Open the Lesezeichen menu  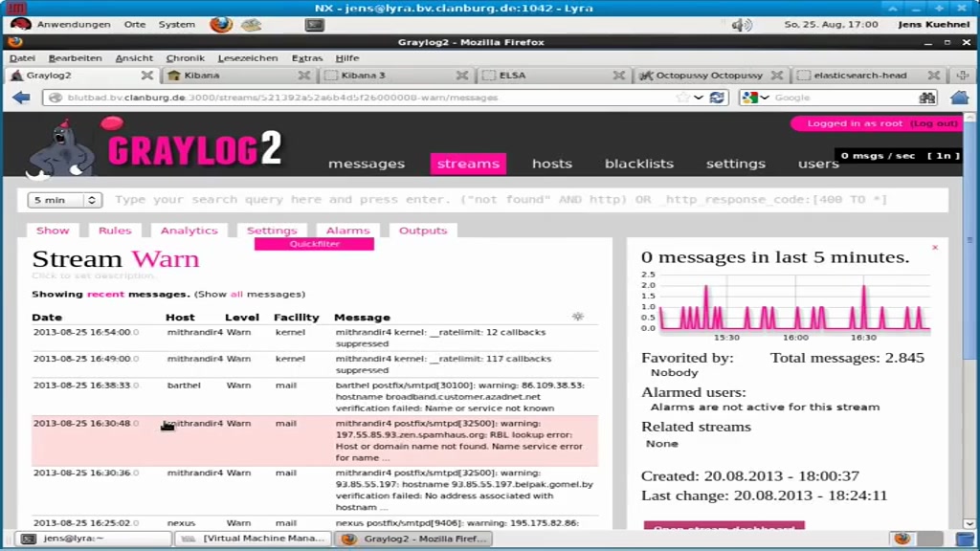coord(248,58)
